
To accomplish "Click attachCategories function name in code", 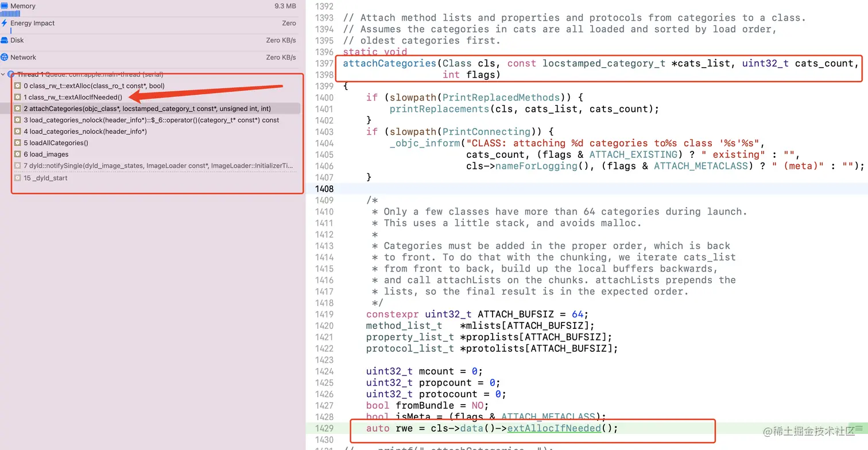I will point(390,63).
